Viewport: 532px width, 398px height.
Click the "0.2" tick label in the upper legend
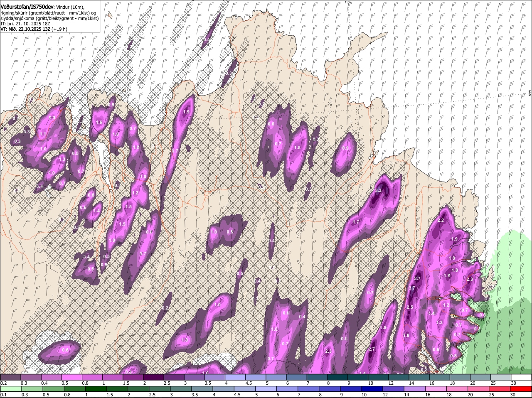[x=3, y=383]
